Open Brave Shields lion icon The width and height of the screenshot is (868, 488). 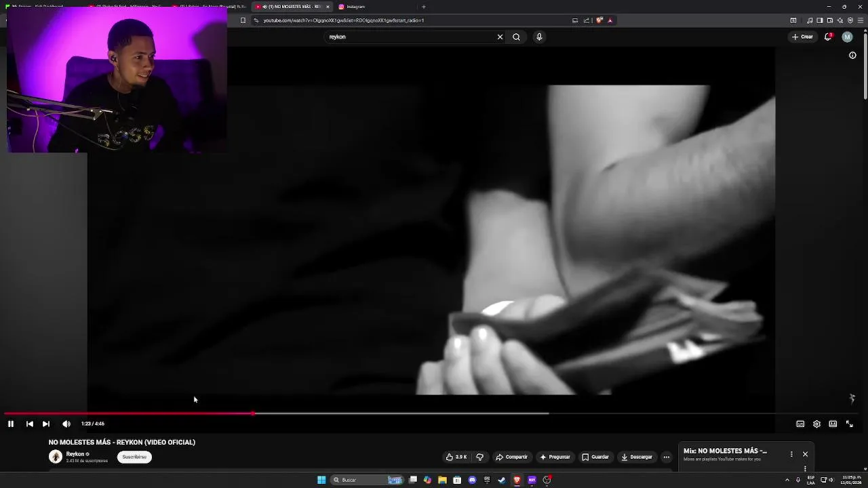[599, 20]
